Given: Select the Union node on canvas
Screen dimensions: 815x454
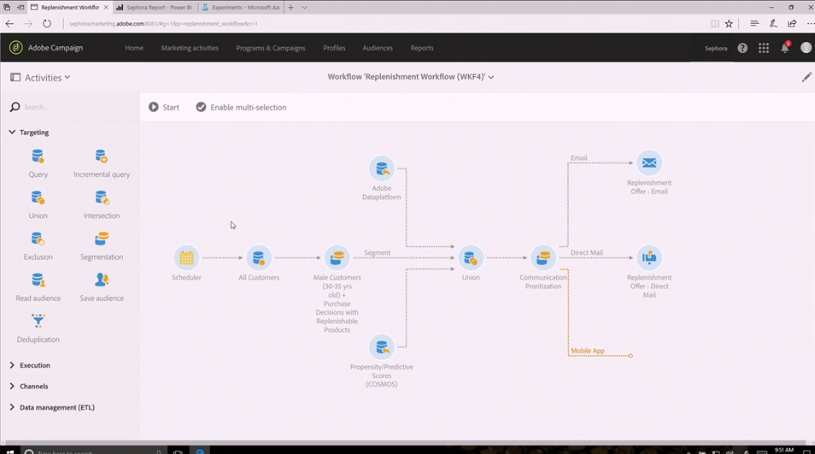Looking at the screenshot, I should (x=470, y=257).
